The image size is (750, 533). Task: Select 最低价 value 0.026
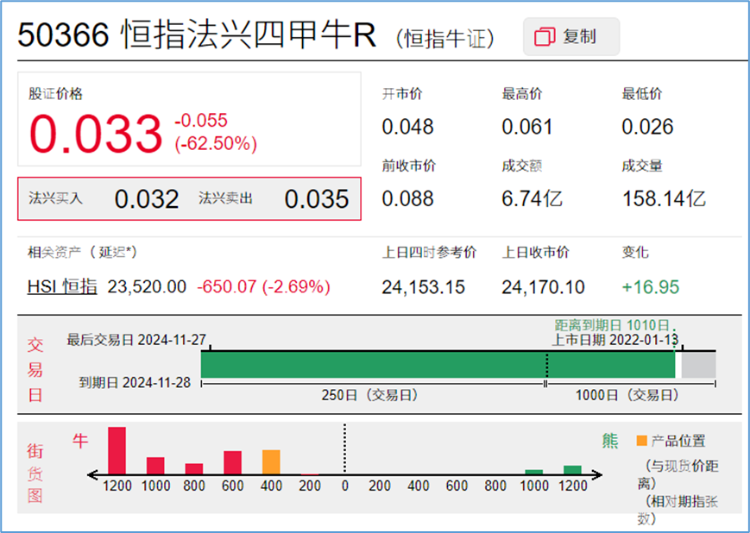tap(647, 127)
